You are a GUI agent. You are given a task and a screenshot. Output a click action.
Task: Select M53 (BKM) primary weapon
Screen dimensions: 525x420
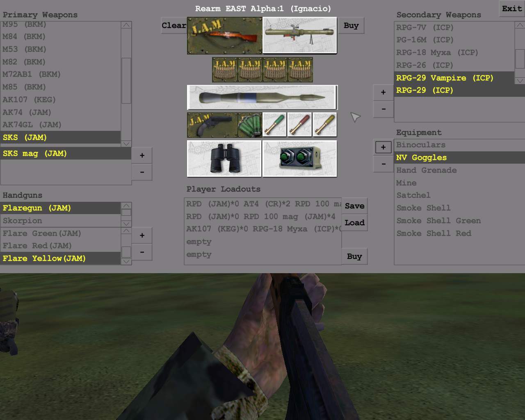coord(61,49)
